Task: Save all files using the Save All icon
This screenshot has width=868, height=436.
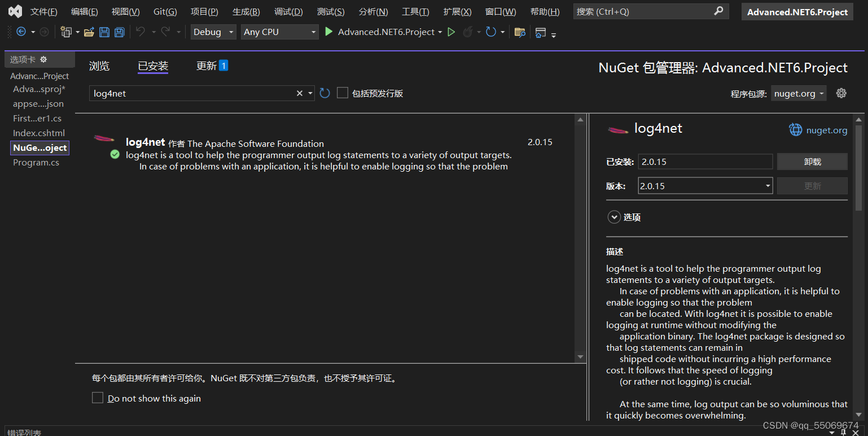Action: point(119,32)
